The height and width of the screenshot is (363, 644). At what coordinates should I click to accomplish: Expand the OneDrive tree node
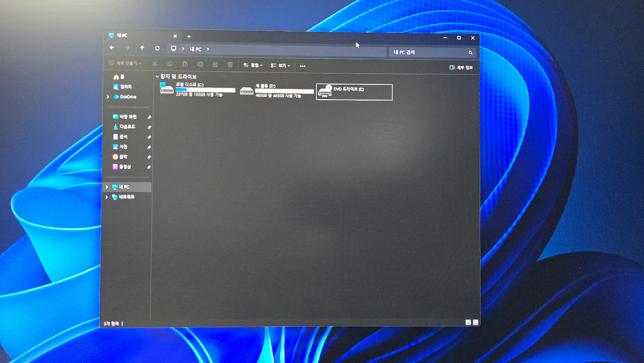(x=108, y=97)
